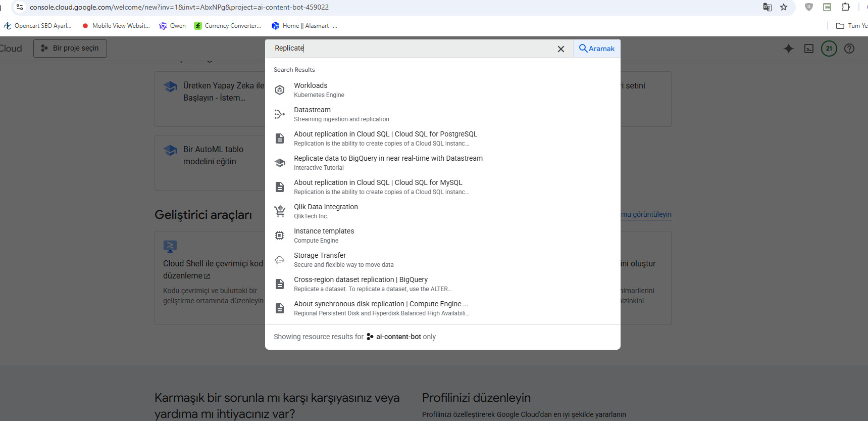Open the Workloads Kubernetes Engine result
The height and width of the screenshot is (421, 868).
tap(442, 90)
